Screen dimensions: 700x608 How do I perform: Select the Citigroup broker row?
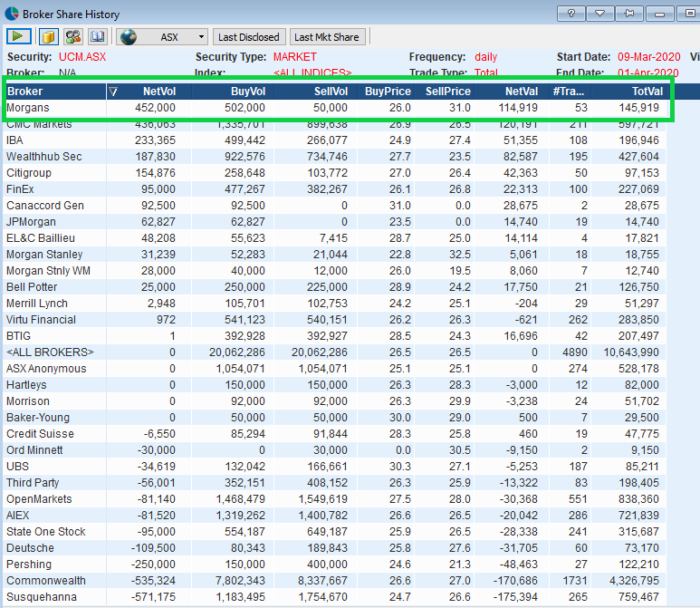[x=335, y=173]
